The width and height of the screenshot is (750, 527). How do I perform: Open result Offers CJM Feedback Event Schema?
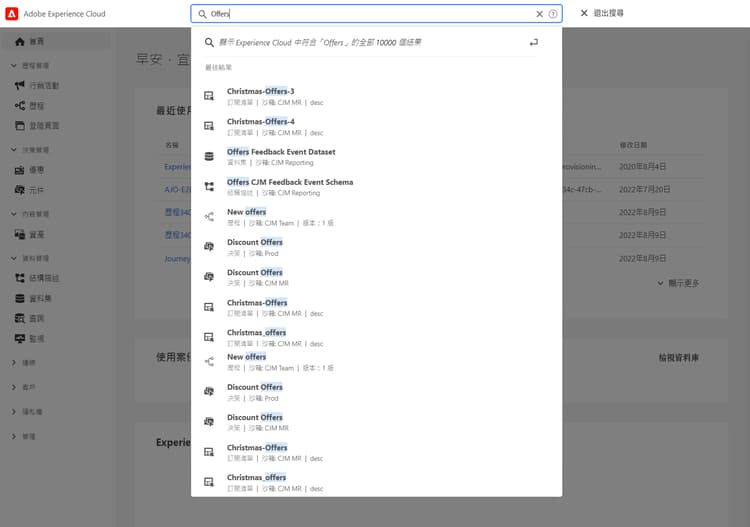[376, 187]
